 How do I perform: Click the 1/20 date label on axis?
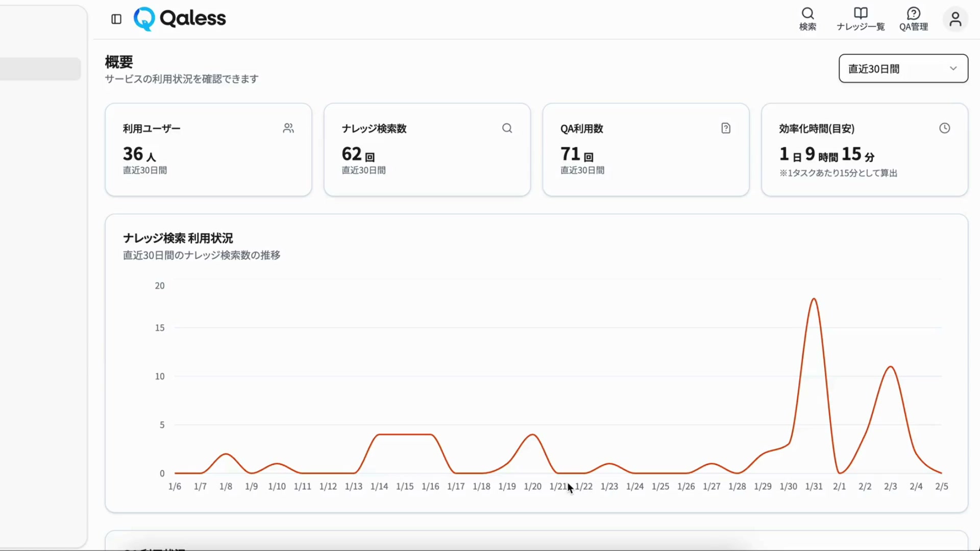click(532, 487)
